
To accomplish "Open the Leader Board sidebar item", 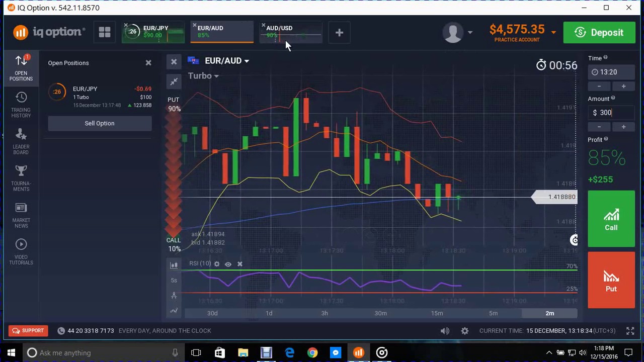I will coord(21,142).
